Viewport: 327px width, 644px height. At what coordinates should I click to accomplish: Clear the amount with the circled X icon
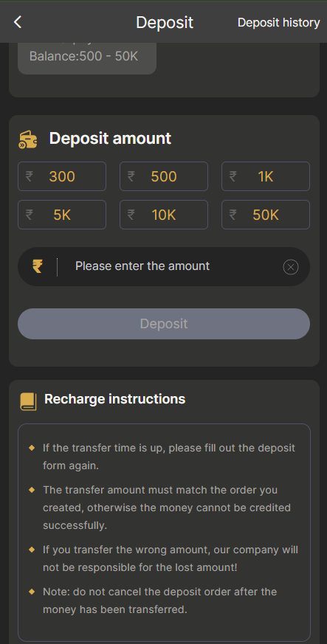tap(291, 267)
